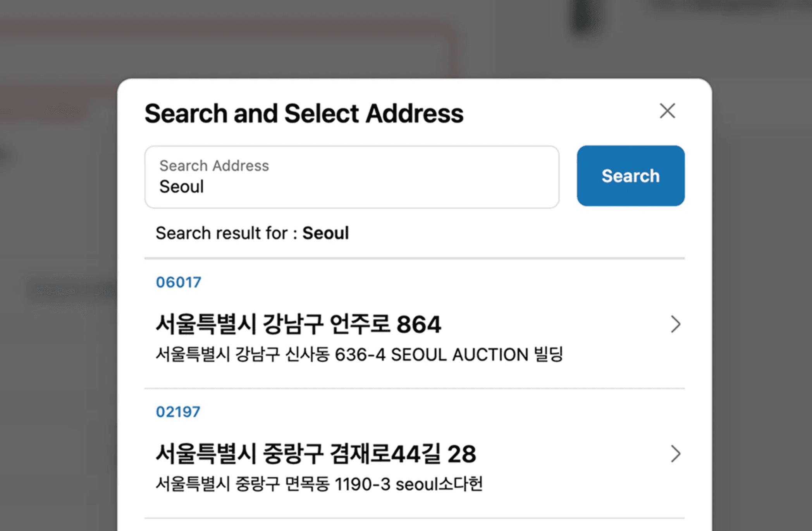Viewport: 812px width, 531px height.
Task: Click the SEOUL AUCTION 빌딩 description line
Action: click(x=360, y=354)
